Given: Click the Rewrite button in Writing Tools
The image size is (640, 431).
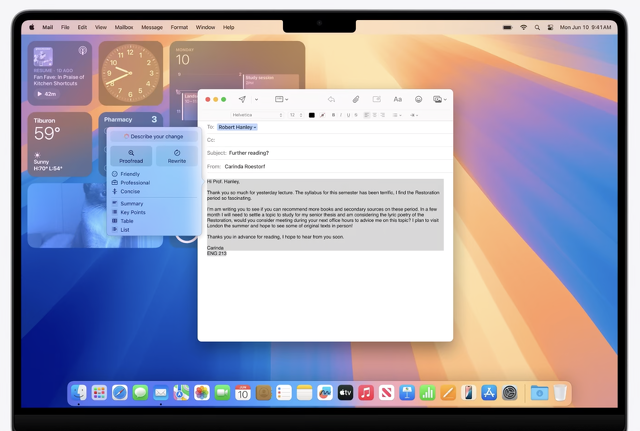Looking at the screenshot, I should click(x=177, y=156).
